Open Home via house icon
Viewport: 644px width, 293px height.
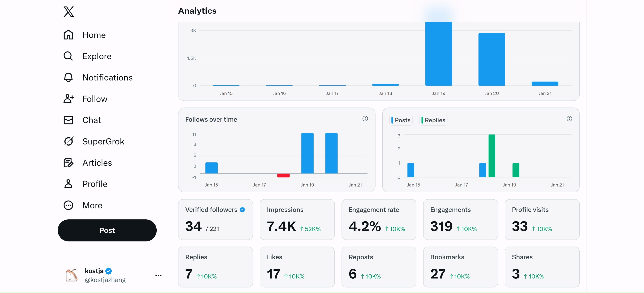pyautogui.click(x=68, y=35)
